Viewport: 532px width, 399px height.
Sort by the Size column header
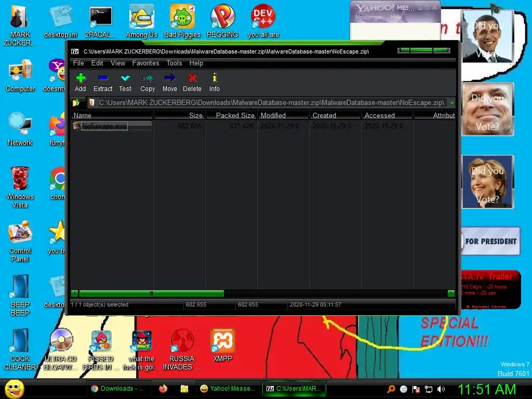tap(179, 115)
